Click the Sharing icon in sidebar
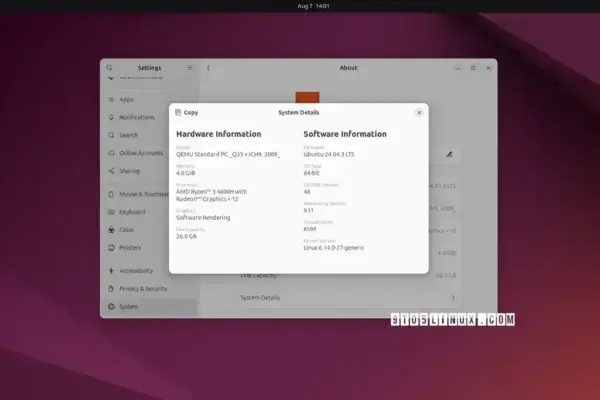Viewport: 600px width, 400px height. [111, 171]
